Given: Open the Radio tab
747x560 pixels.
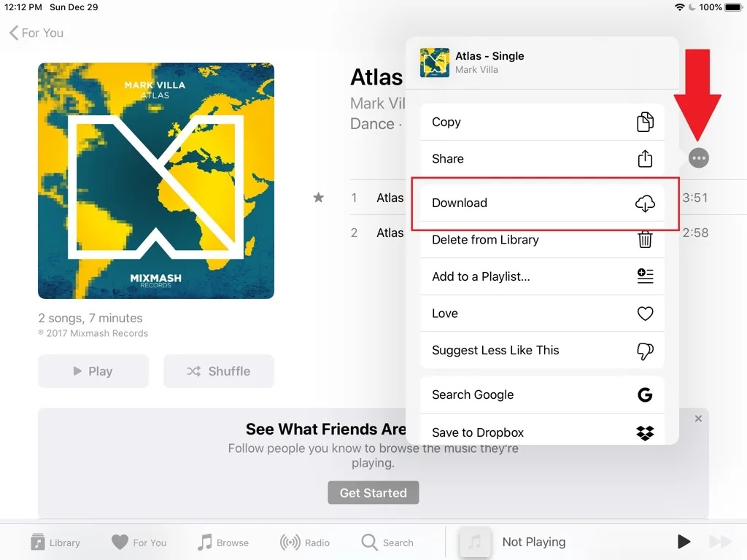Looking at the screenshot, I should coord(305,542).
